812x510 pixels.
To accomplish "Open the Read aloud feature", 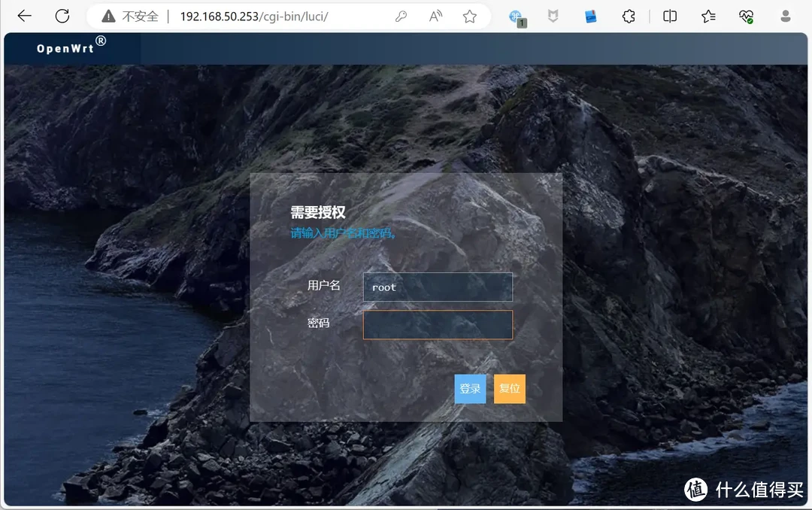I will point(435,15).
